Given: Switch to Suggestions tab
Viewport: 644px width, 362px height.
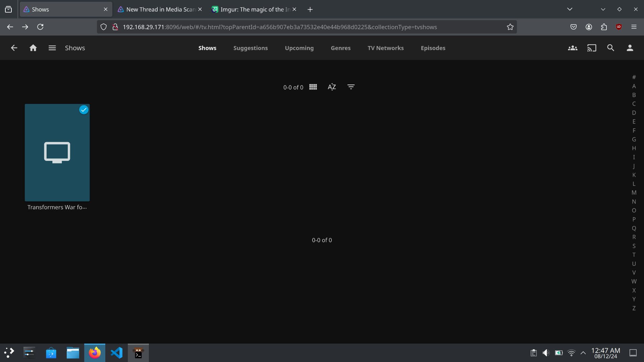Looking at the screenshot, I should (x=251, y=48).
